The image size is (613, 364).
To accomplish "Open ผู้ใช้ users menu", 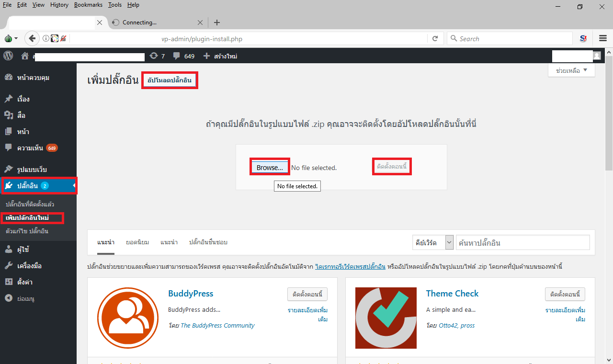I will point(38,250).
